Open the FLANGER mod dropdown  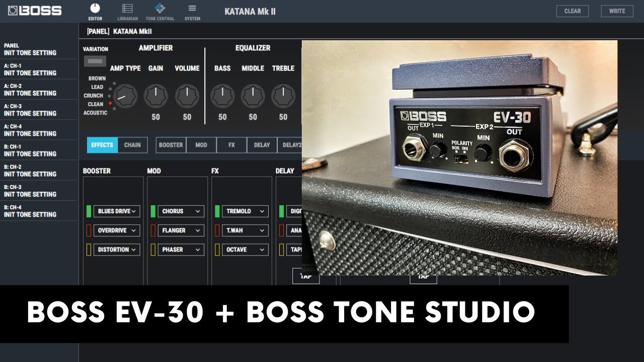181,230
